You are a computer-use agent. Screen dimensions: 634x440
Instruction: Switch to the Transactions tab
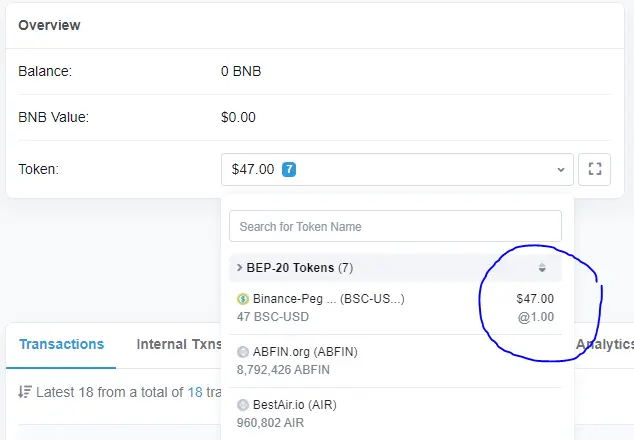pos(61,344)
